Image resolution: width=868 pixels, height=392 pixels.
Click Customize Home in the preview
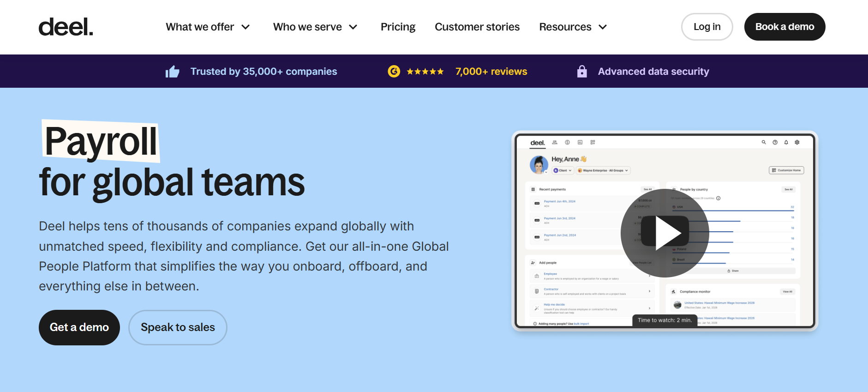coord(786,170)
